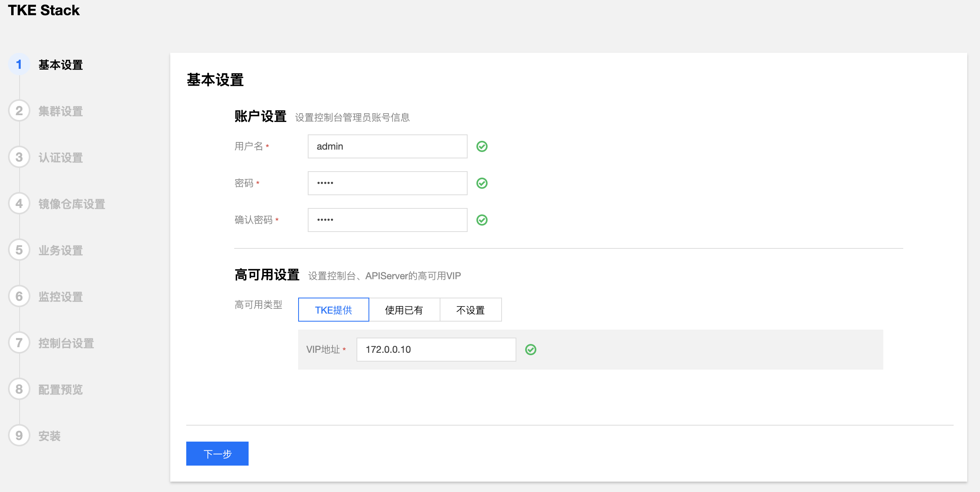The width and height of the screenshot is (980, 492).
Task: Jump to 镜像仓库设置 step
Action: (72, 204)
